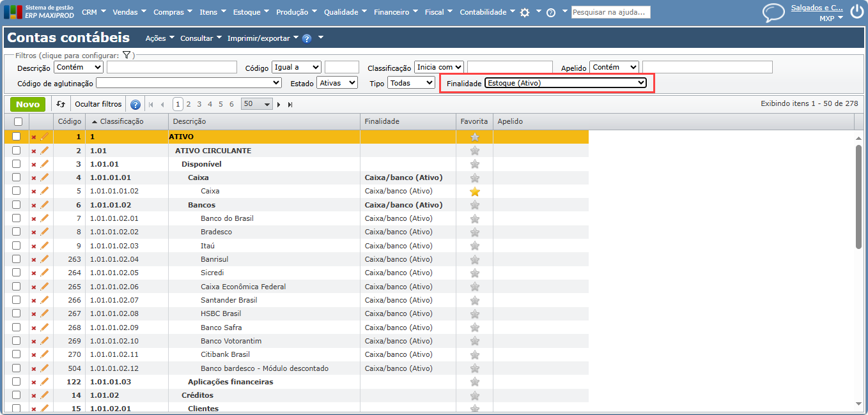Go to the last page of results

290,104
